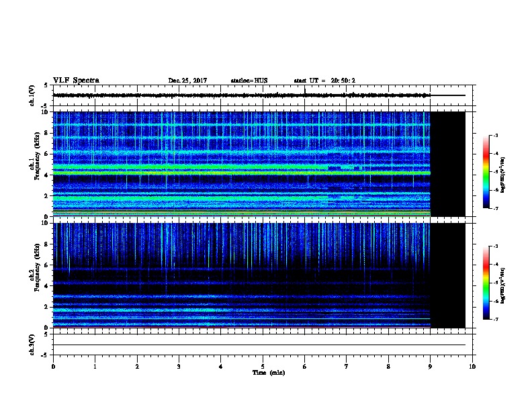Click time axis tick label "1"

point(95,367)
